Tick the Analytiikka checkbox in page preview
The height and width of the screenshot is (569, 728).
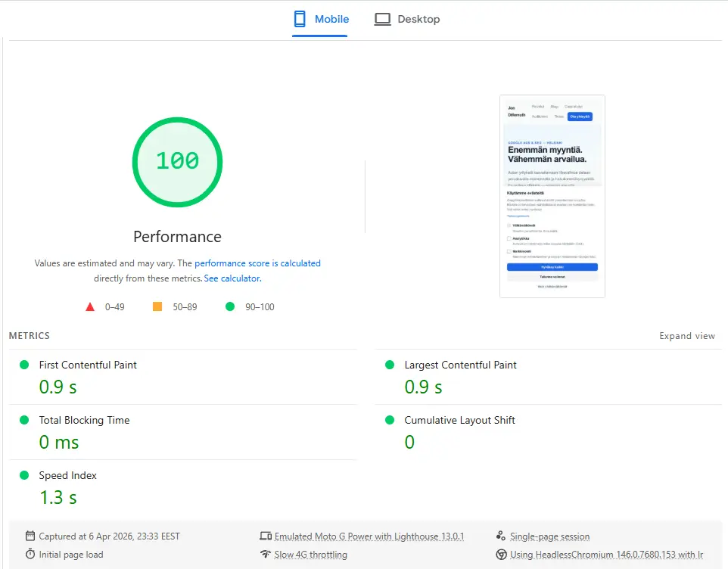(509, 238)
